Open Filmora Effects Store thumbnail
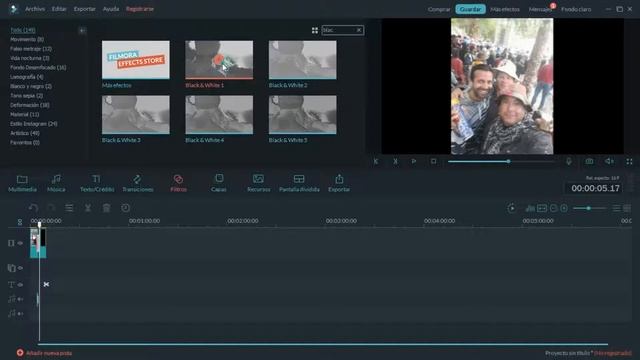The width and height of the screenshot is (640, 360). tap(136, 60)
